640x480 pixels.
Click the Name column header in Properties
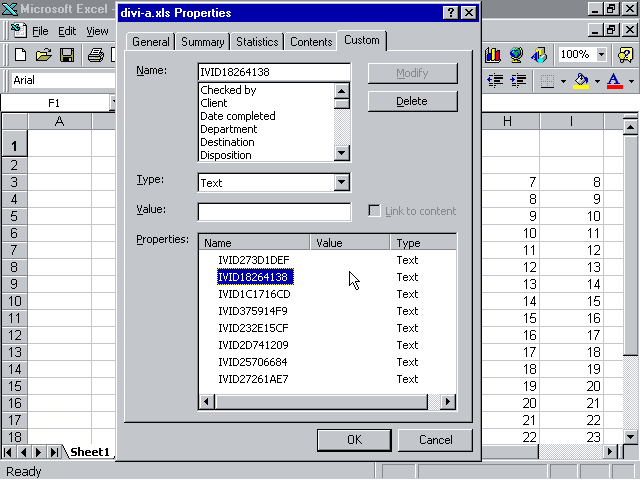[x=254, y=243]
